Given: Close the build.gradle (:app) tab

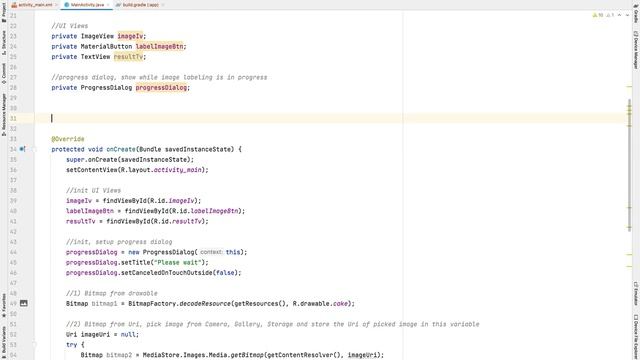Looking at the screenshot, I should tap(162, 5).
